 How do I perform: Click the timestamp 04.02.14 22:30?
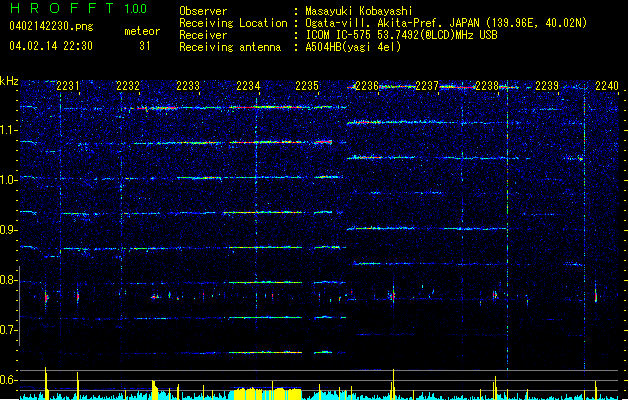tap(51, 46)
